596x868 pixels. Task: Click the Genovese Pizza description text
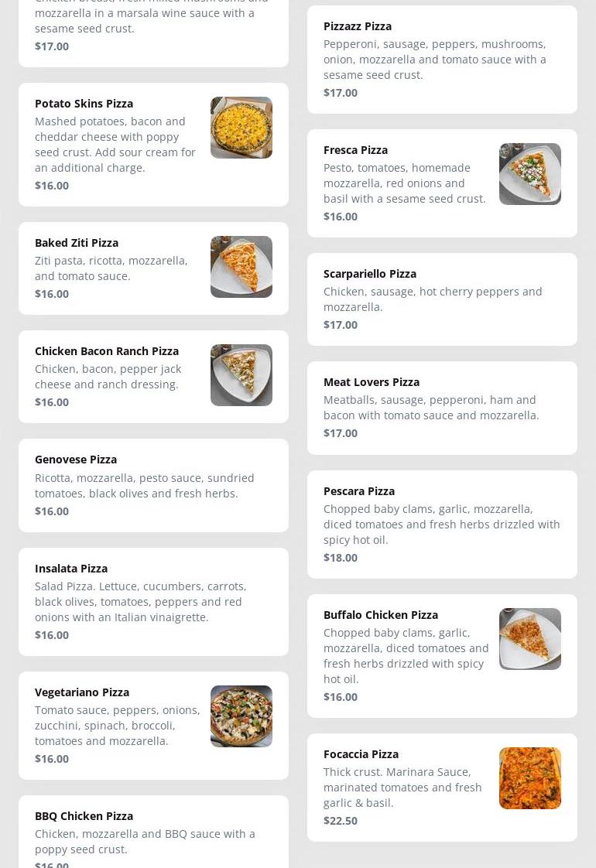click(144, 486)
